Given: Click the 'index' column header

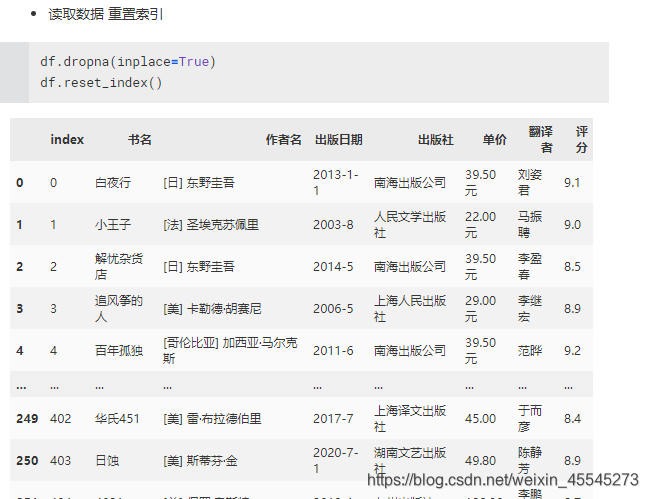Looking at the screenshot, I should (x=67, y=139).
